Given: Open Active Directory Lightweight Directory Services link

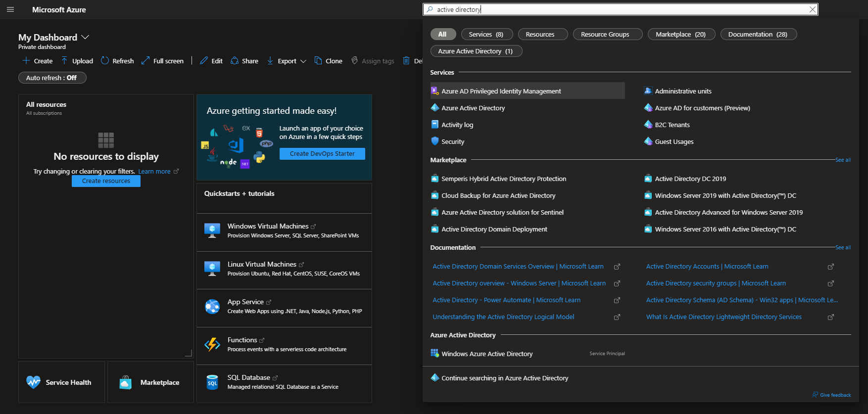Looking at the screenshot, I should (x=724, y=317).
